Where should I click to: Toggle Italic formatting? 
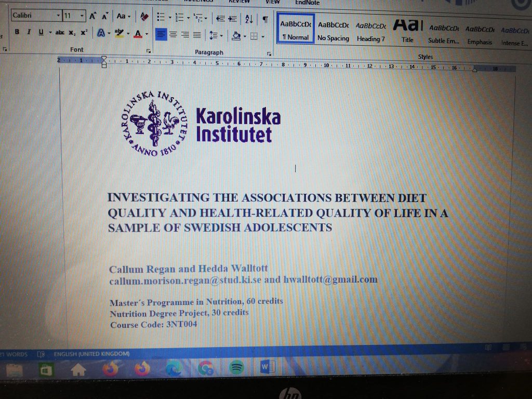(x=29, y=32)
